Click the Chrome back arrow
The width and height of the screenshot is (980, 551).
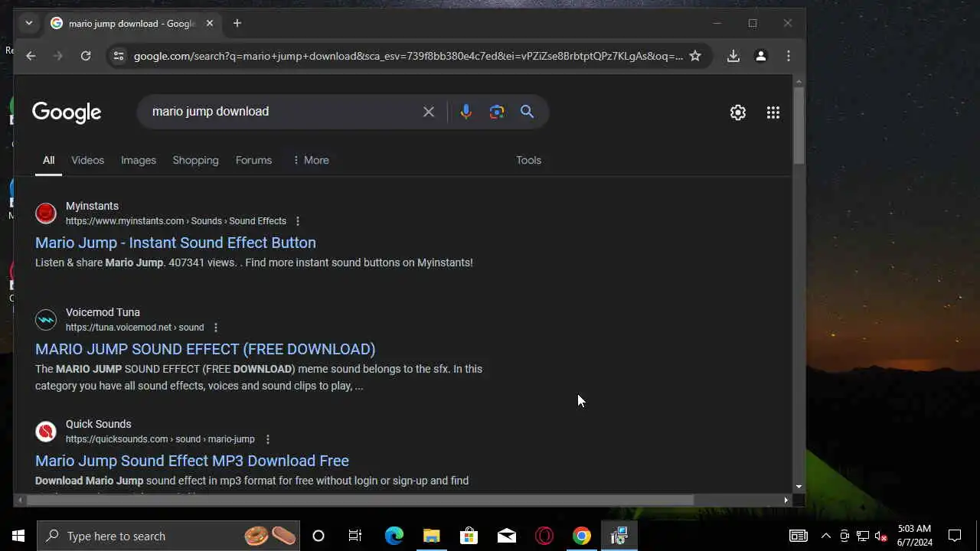31,56
